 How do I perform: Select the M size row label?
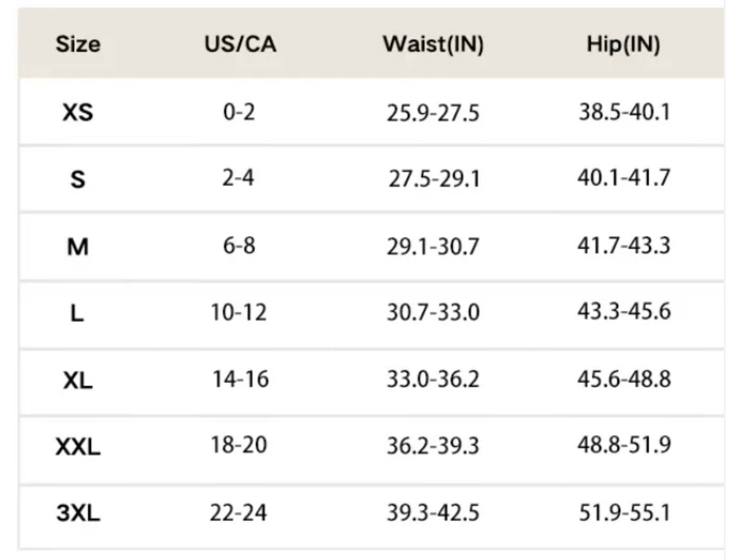(78, 247)
